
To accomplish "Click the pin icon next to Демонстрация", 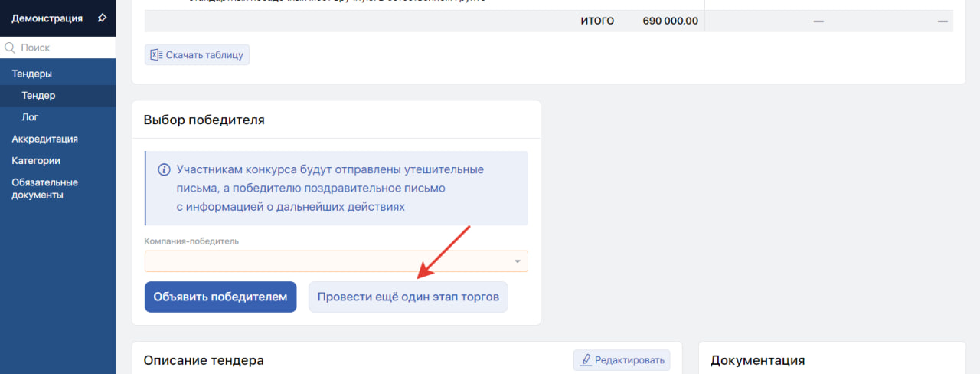I will tap(102, 18).
